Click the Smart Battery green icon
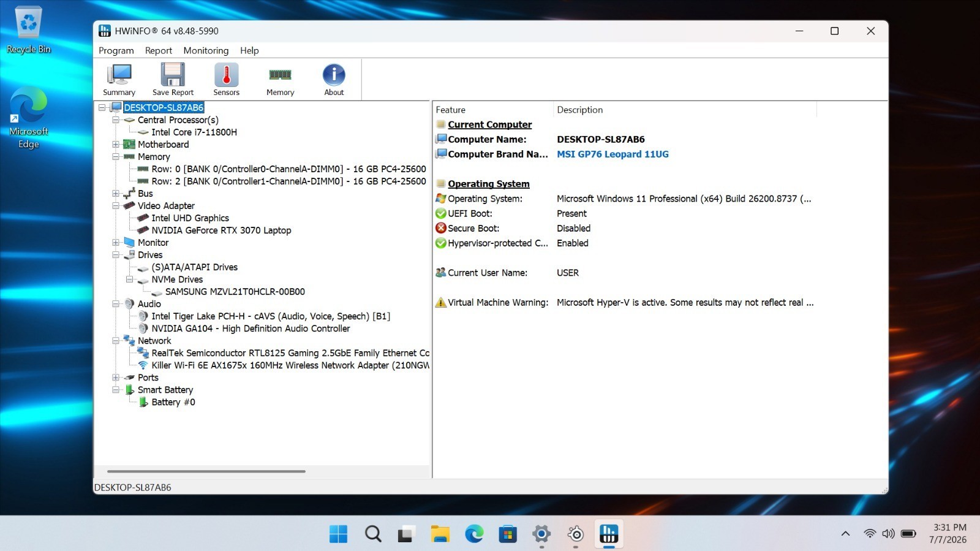 tap(129, 390)
